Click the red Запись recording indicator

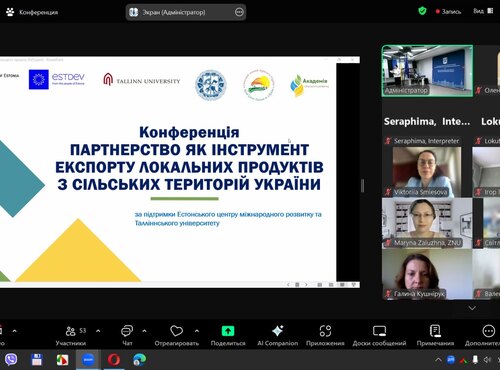[448, 11]
